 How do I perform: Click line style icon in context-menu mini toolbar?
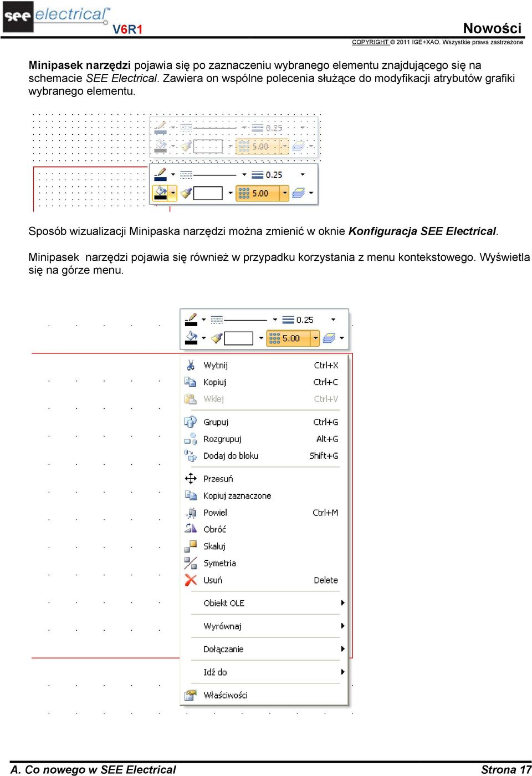(x=217, y=319)
